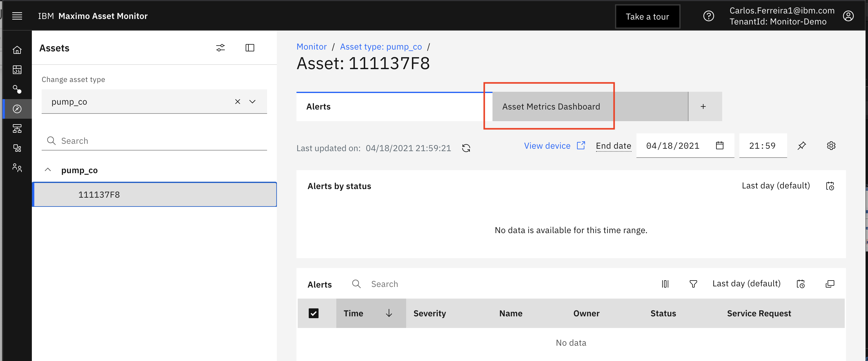Click the Service Request column header
This screenshot has height=361, width=868.
[759, 313]
